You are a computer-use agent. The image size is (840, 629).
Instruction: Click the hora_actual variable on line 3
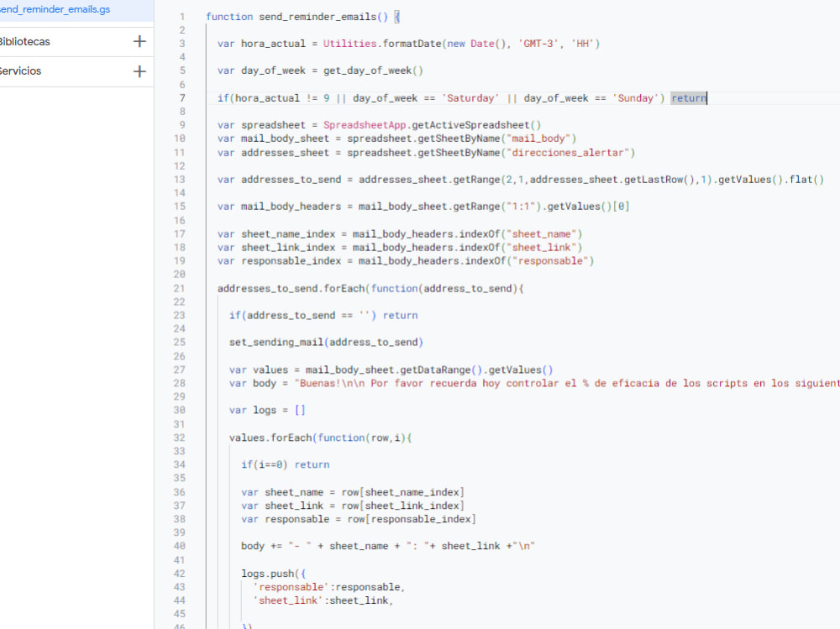pyautogui.click(x=273, y=44)
